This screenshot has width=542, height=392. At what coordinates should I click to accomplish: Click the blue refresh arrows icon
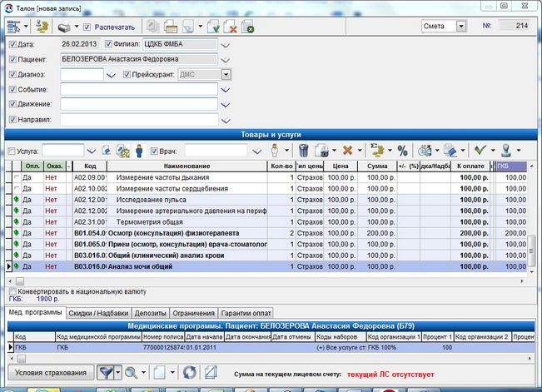point(190,373)
